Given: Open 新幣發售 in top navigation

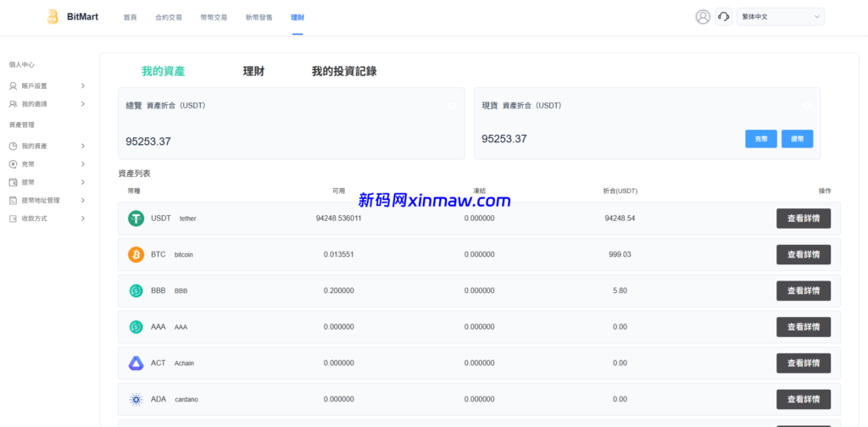Looking at the screenshot, I should (259, 17).
